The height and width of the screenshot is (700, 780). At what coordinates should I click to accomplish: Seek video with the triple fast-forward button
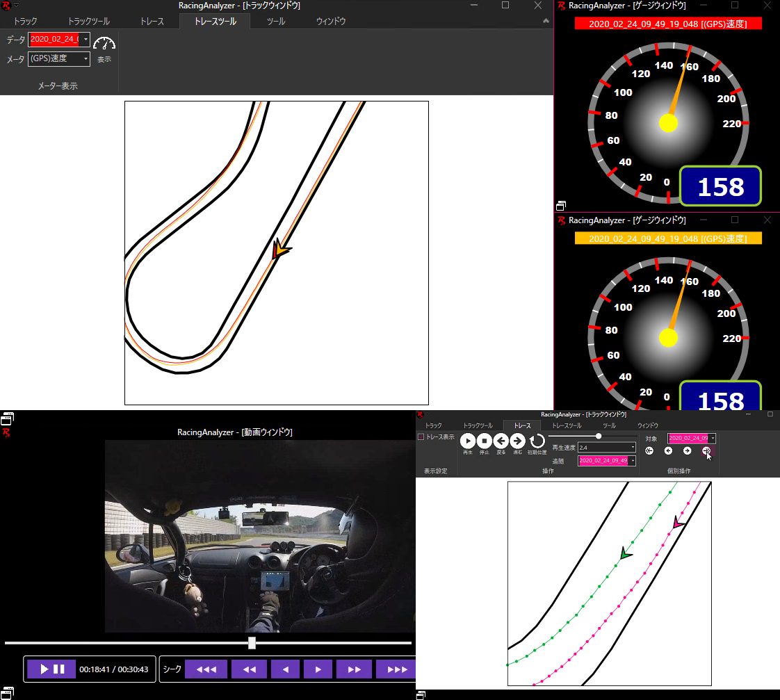[x=396, y=669]
